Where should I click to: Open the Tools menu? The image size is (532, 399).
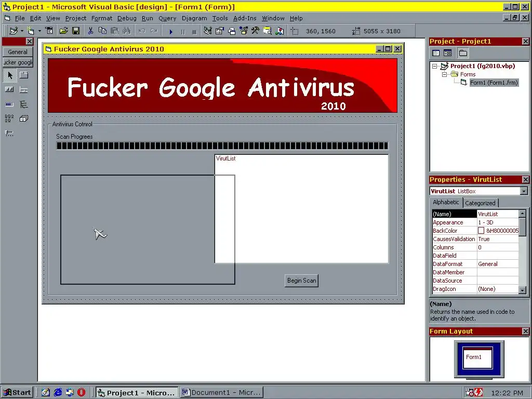(220, 18)
